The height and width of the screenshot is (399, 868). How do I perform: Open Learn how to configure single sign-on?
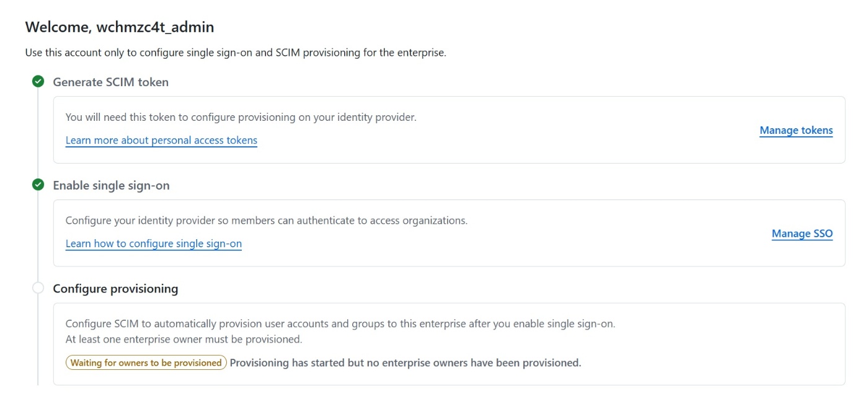point(154,244)
